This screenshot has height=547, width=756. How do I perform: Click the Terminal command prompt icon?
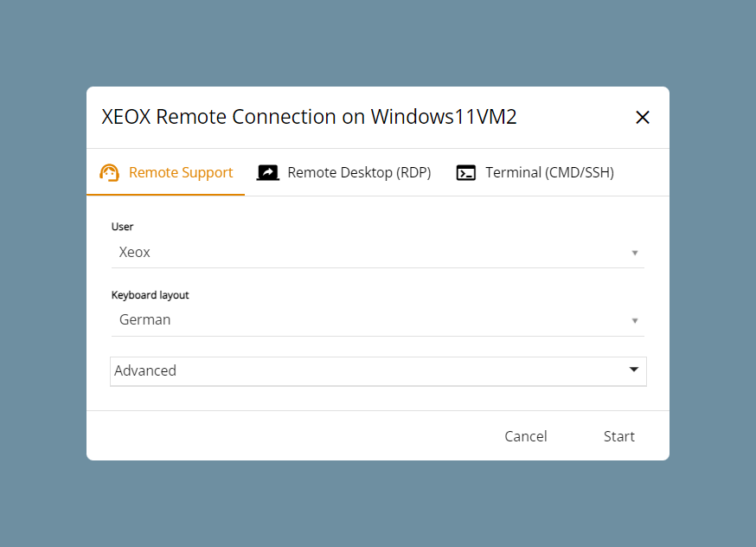[465, 173]
